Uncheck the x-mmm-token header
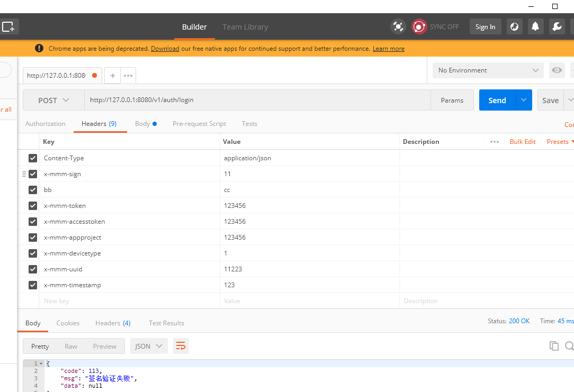Image resolution: width=574 pixels, height=392 pixels. (x=33, y=205)
